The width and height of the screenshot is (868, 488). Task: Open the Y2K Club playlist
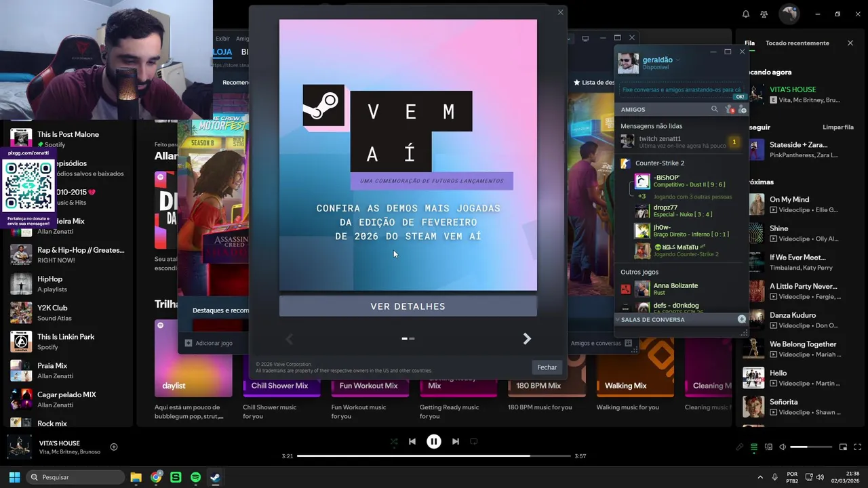coord(66,312)
